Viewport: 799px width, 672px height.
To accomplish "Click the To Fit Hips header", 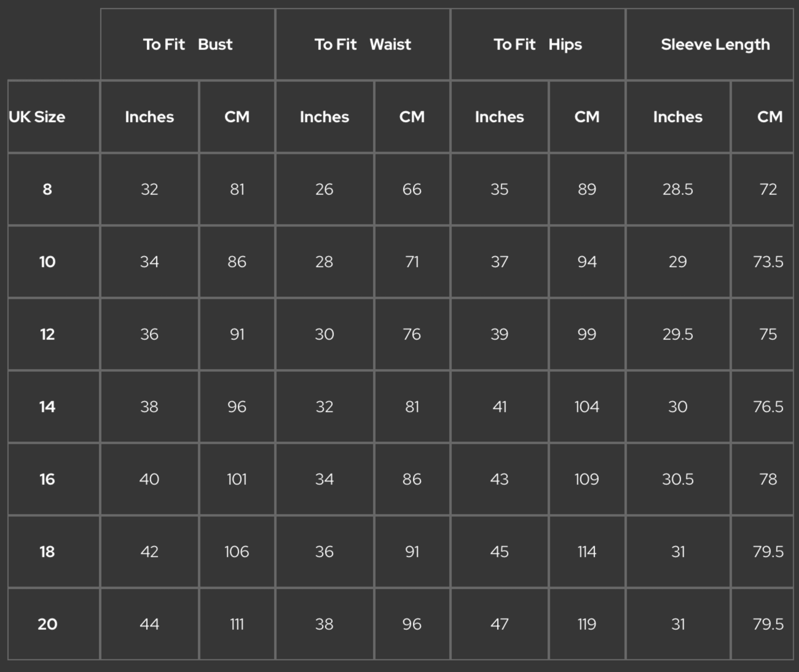I will (x=538, y=44).
